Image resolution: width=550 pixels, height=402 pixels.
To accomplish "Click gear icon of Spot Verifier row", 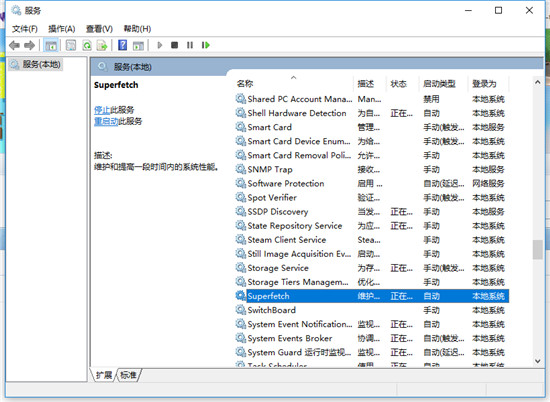I will [x=241, y=197].
